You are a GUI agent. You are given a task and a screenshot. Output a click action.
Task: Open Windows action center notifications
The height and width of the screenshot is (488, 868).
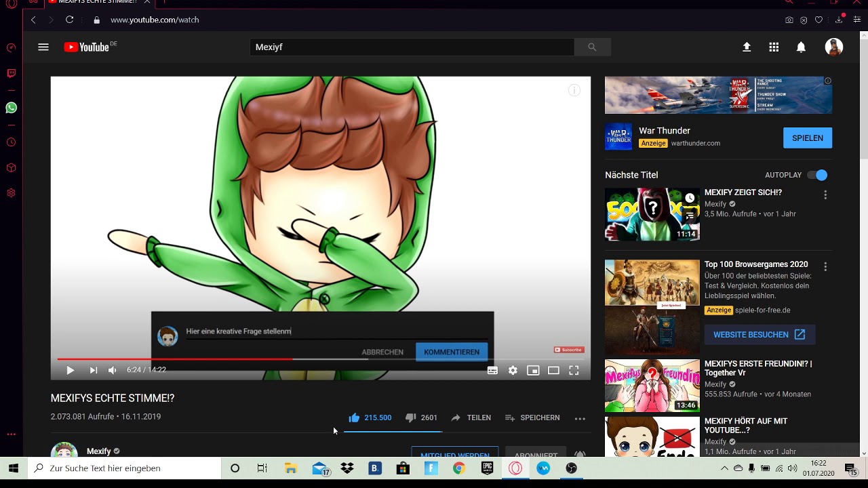(x=850, y=468)
